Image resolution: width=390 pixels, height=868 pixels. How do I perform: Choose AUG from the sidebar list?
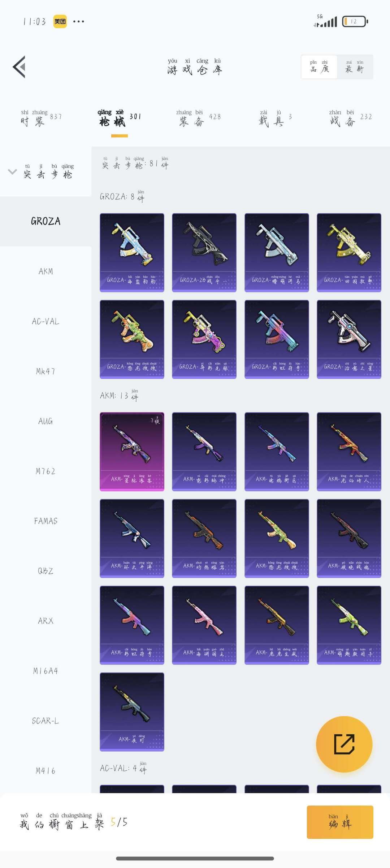tap(45, 421)
